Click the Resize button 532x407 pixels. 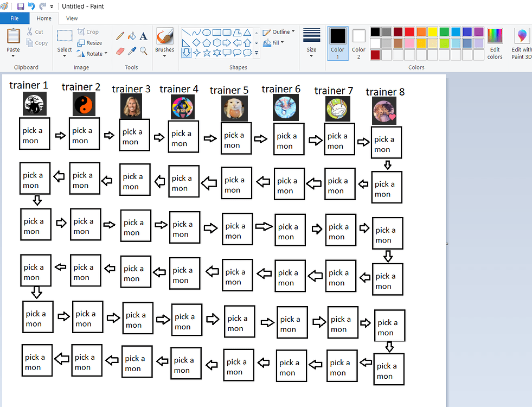[x=89, y=43]
